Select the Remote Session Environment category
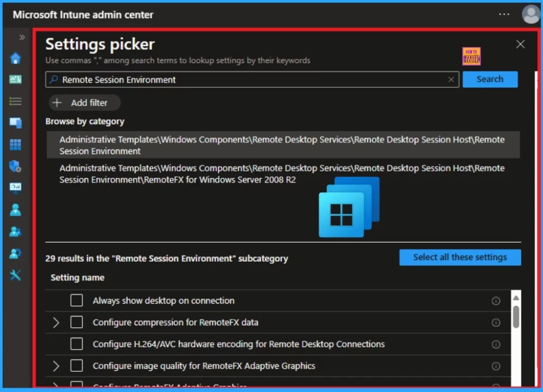 point(283,145)
